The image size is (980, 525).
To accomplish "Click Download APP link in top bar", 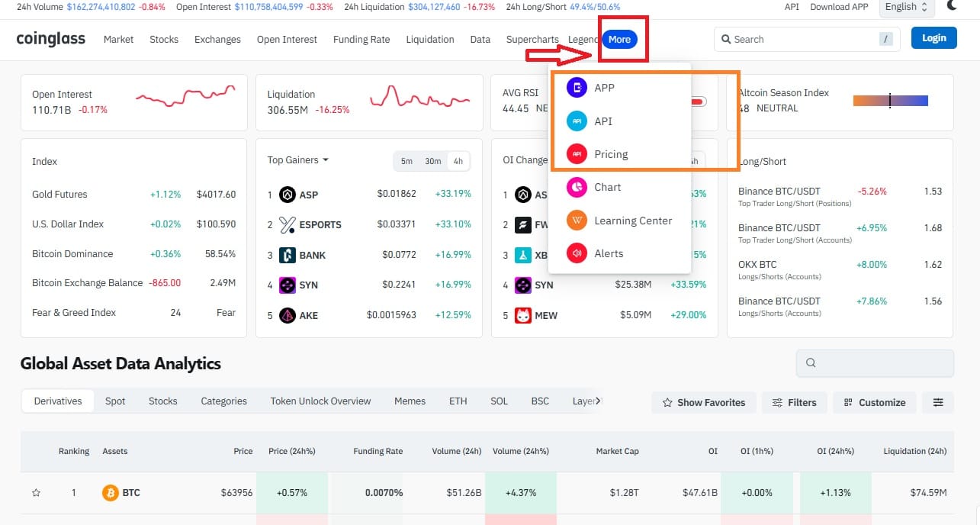I will pos(839,7).
